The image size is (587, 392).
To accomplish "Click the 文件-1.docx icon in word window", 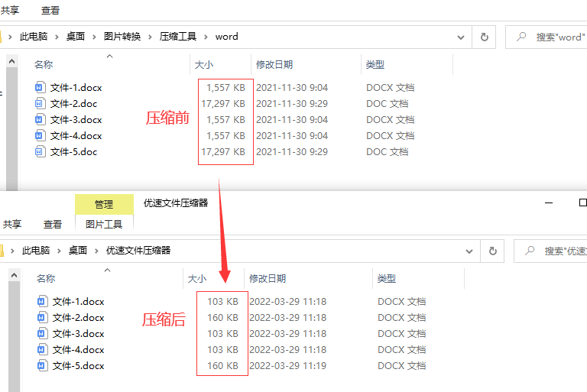I will click(40, 87).
